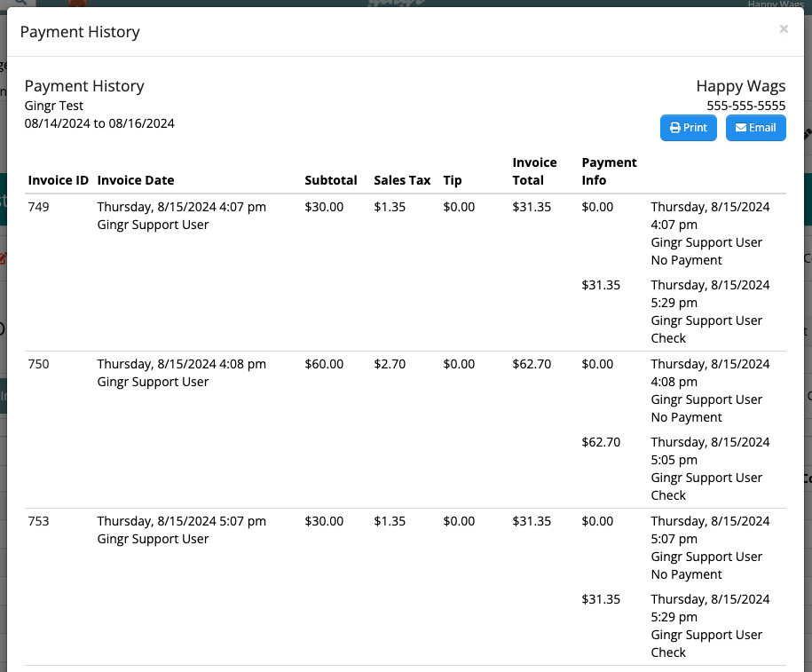Image resolution: width=812 pixels, height=672 pixels.
Task: Select invoice ID 749 in the list
Action: coord(38,207)
